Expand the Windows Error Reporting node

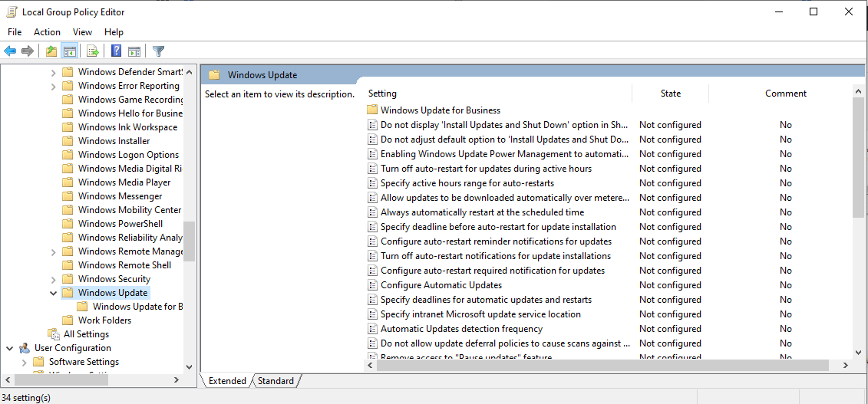(x=53, y=86)
